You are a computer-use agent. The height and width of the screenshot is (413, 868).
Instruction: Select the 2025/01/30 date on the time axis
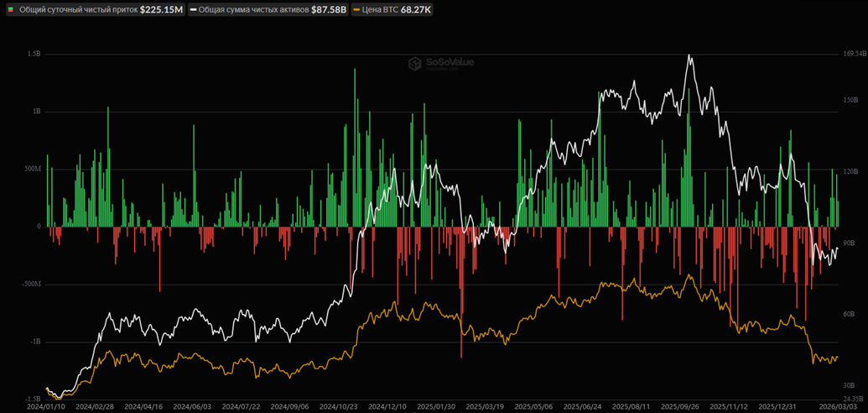[436, 405]
